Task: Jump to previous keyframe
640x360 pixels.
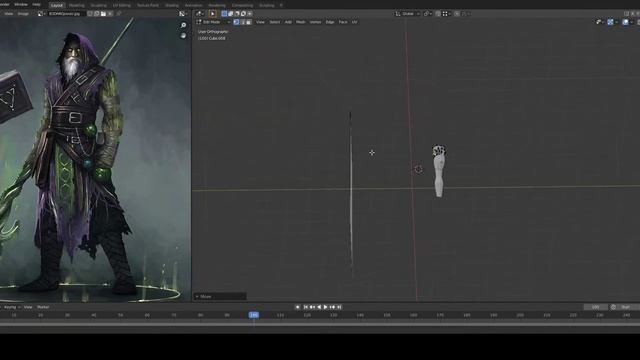Action: pyautogui.click(x=312, y=307)
